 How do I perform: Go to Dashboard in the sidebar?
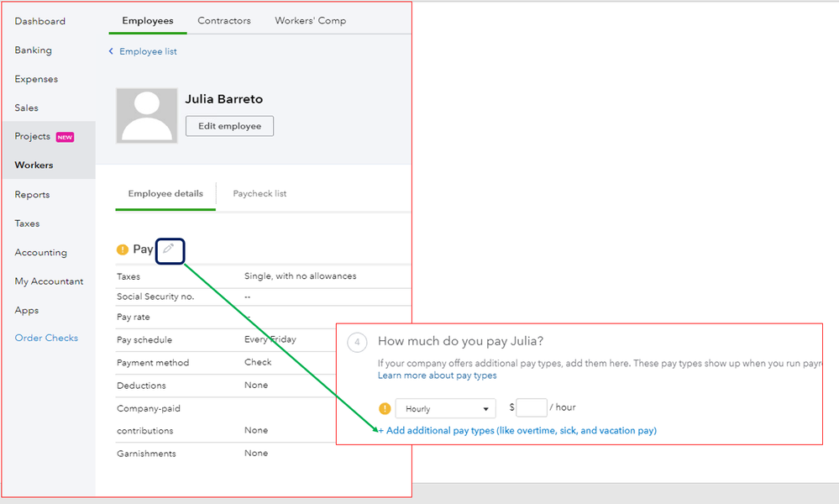[x=40, y=21]
